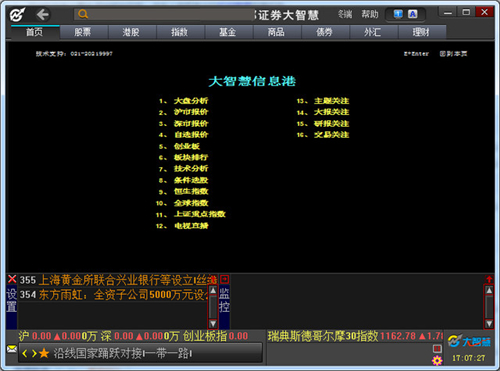Image resolution: width=500 pixels, height=371 pixels.
Task: Open the 帮助 menu
Action: click(370, 14)
